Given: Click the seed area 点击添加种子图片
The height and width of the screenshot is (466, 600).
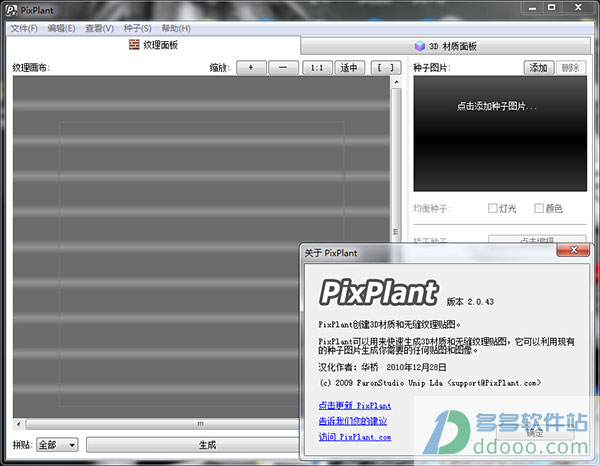Looking at the screenshot, I should point(500,134).
